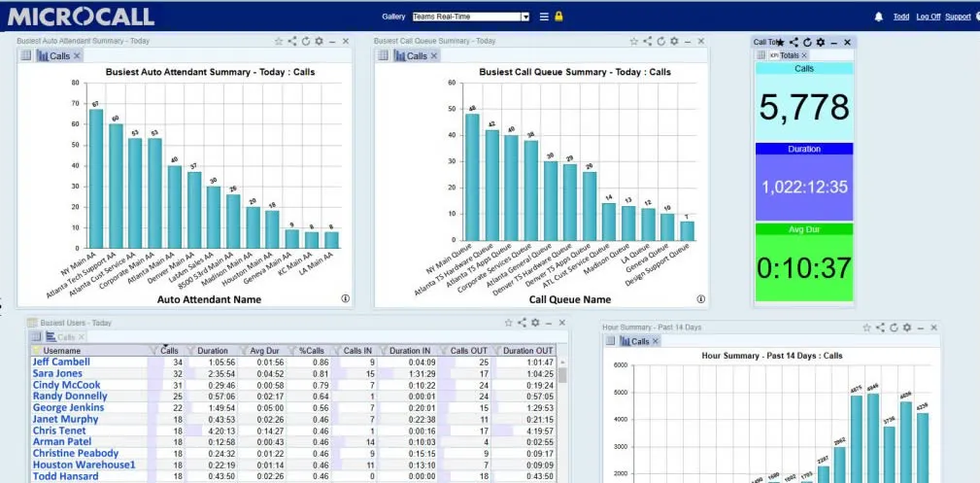Minimize the Busiest Auto Attendant Summary panel
The image size is (980, 483).
click(x=332, y=41)
